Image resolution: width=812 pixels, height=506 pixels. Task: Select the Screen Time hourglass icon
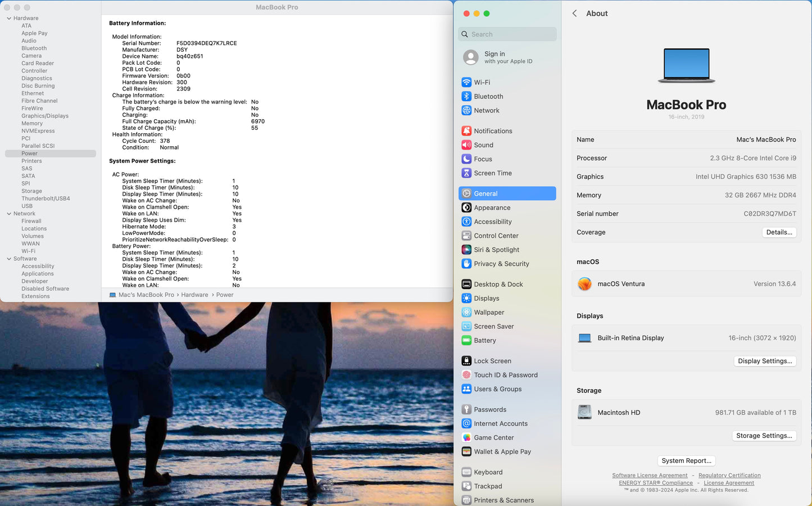click(x=466, y=173)
